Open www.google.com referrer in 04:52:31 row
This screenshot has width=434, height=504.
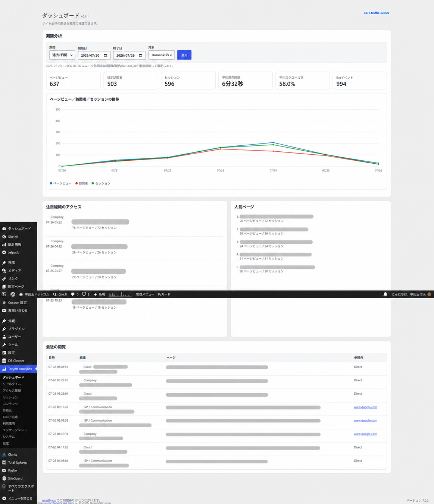pos(365,434)
